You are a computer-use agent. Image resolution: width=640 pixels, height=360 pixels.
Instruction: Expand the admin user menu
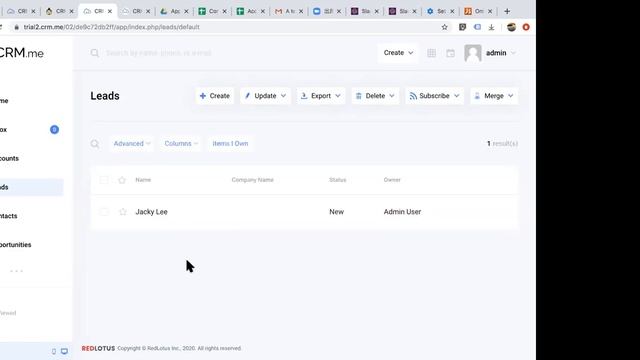[x=501, y=53]
